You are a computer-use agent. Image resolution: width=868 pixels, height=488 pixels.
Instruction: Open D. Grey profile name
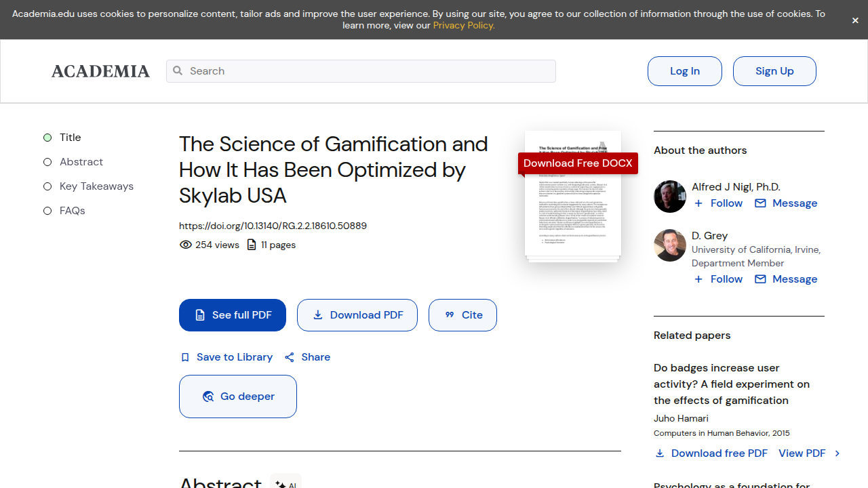point(710,236)
